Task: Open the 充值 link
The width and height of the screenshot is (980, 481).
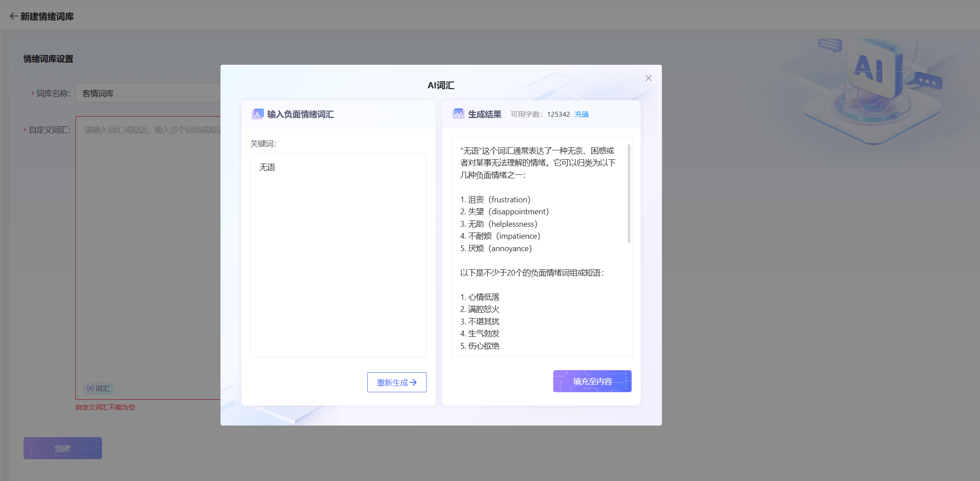Action: pos(582,114)
